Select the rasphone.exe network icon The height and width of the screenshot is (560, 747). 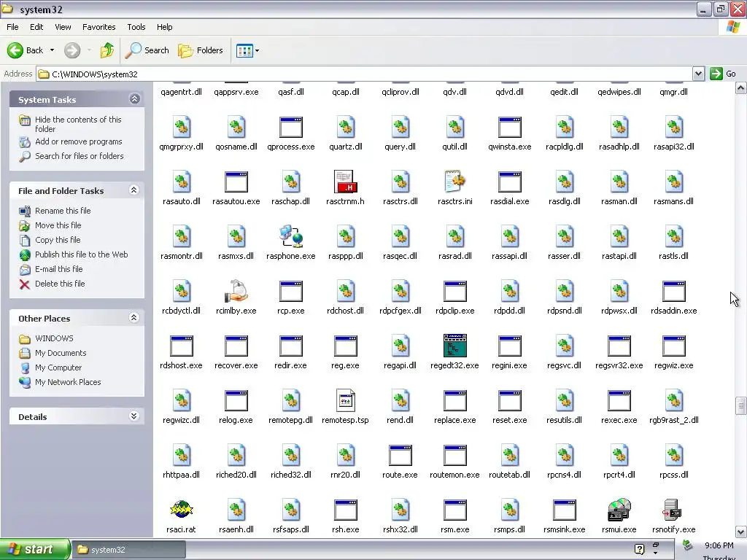290,236
